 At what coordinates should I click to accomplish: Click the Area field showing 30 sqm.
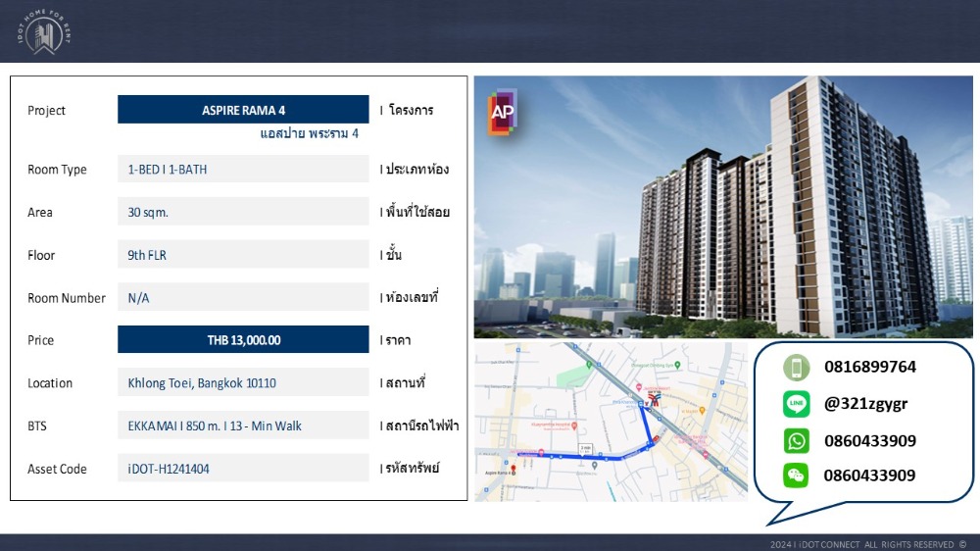(243, 212)
